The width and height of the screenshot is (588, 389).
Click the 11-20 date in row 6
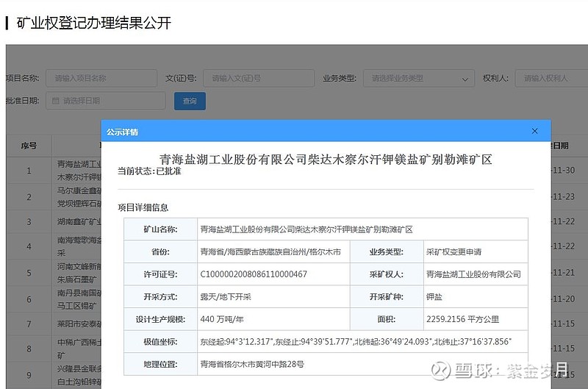(563, 299)
